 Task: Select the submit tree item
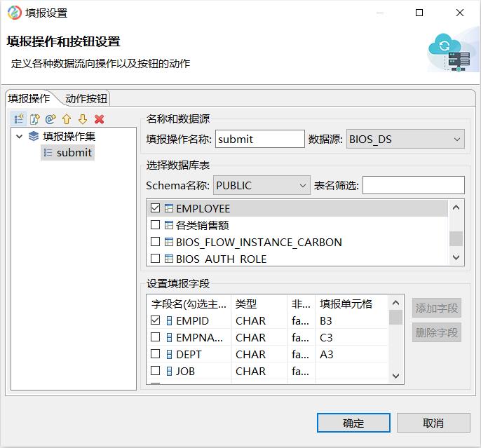(67, 152)
